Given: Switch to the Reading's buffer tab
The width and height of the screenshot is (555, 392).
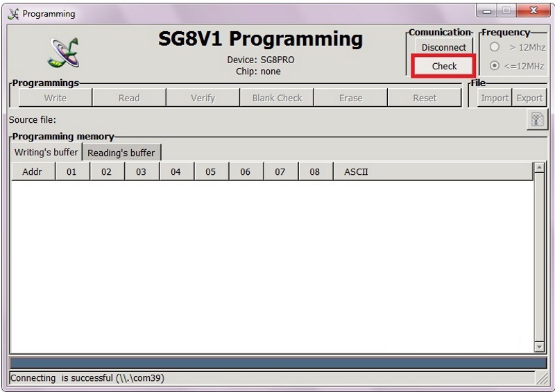Looking at the screenshot, I should coord(121,153).
